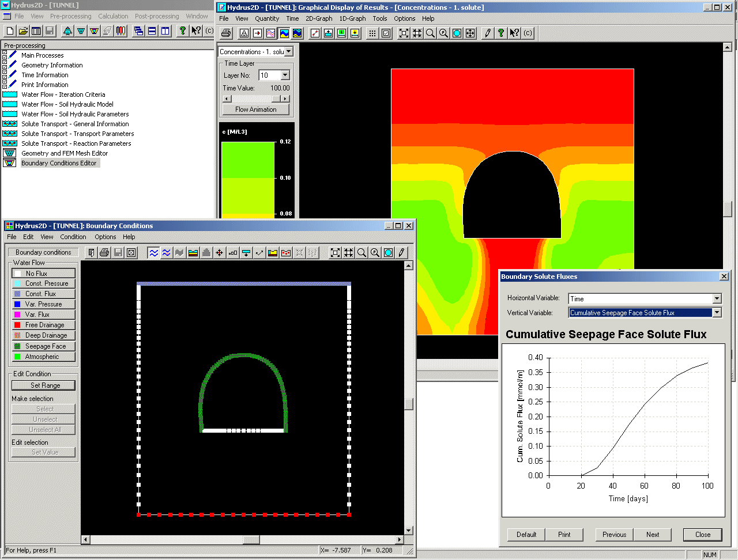Select the Seepage Face boundary condition

point(43,346)
